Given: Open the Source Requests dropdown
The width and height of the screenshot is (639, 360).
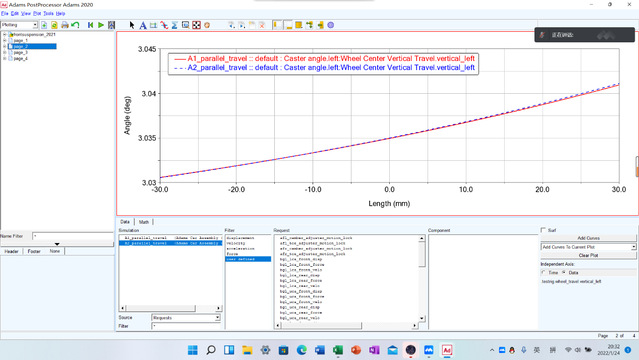Looking at the screenshot, I should pyautogui.click(x=186, y=318).
